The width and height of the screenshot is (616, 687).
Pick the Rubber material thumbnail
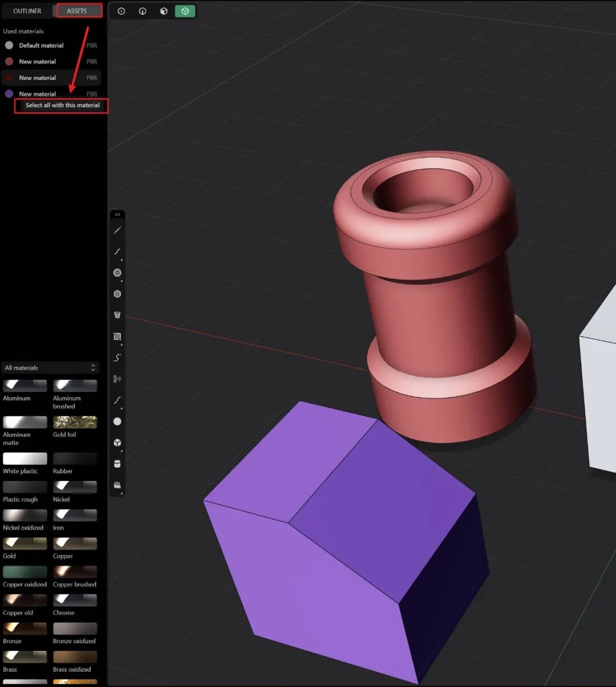[x=75, y=459]
